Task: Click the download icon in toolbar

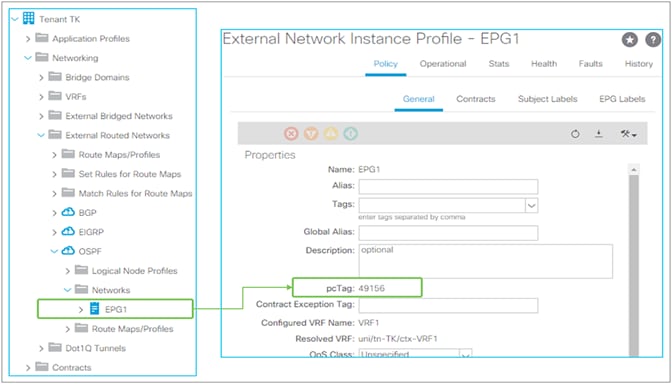Action: (598, 134)
